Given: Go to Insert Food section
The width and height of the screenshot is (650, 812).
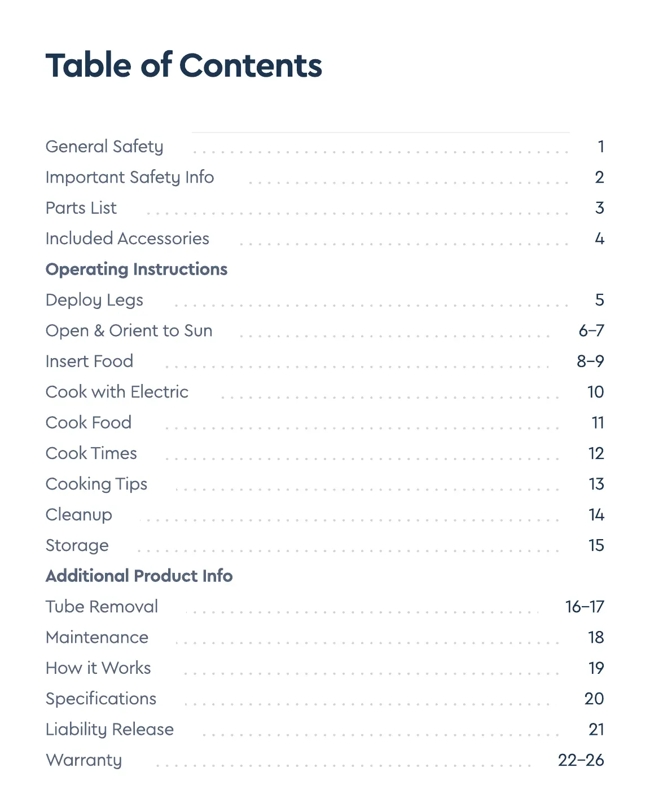Looking at the screenshot, I should (89, 361).
